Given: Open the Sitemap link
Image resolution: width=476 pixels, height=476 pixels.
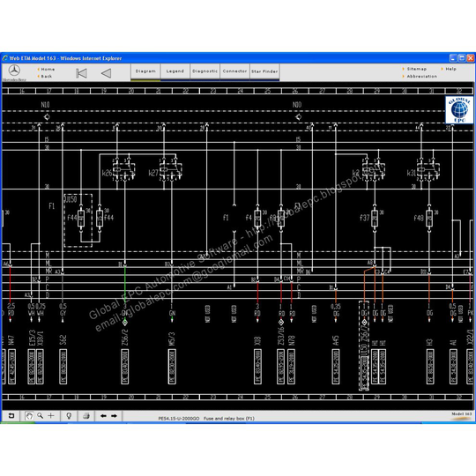Looking at the screenshot, I should (416, 69).
